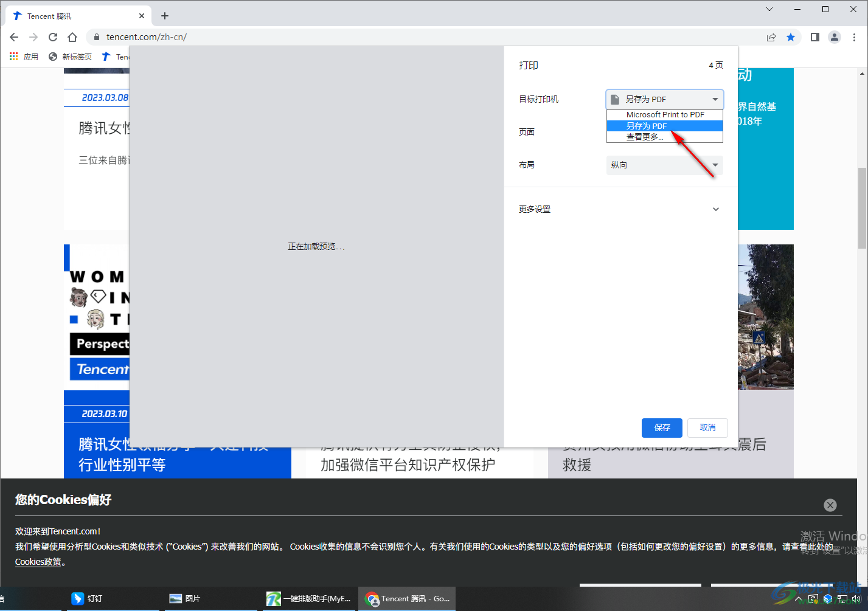Close the Tencent 腾讯 tab
This screenshot has width=868, height=611.
(x=142, y=16)
